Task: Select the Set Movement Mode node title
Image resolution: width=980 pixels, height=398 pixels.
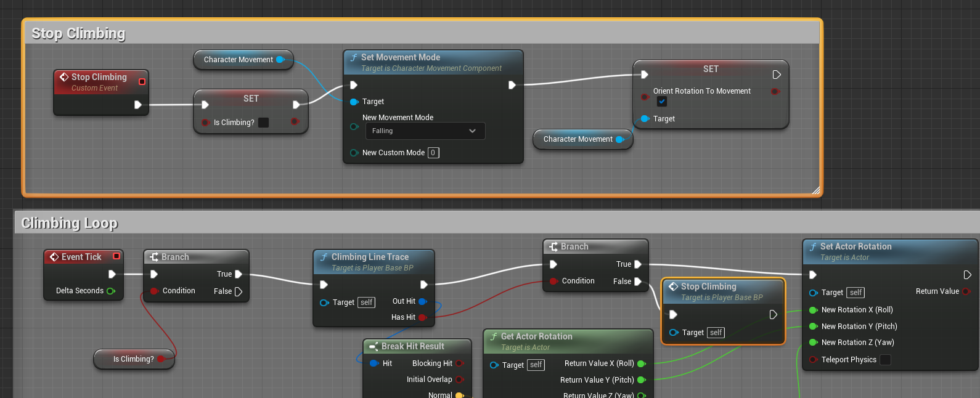Action: [x=401, y=57]
